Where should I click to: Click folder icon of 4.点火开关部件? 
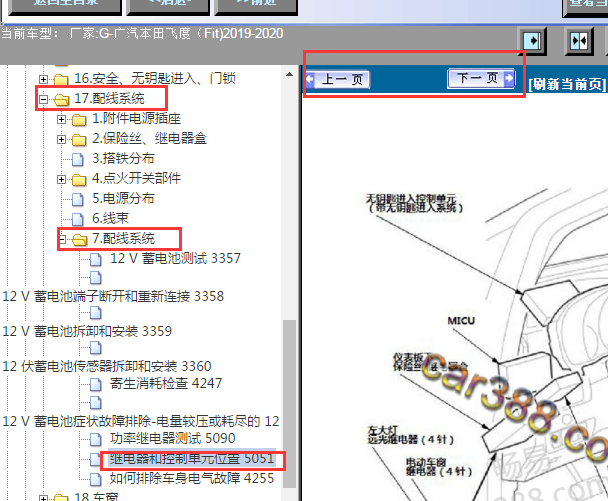[79, 179]
